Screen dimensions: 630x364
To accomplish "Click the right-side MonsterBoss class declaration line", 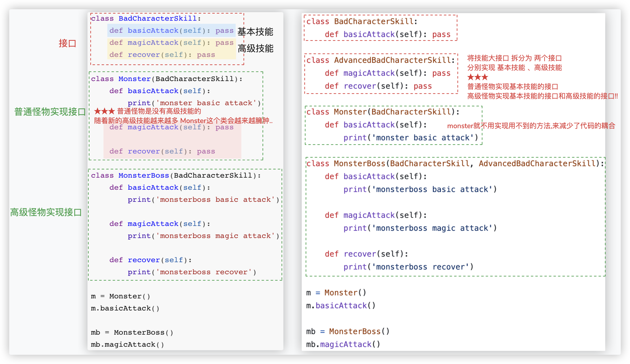I will (455, 164).
